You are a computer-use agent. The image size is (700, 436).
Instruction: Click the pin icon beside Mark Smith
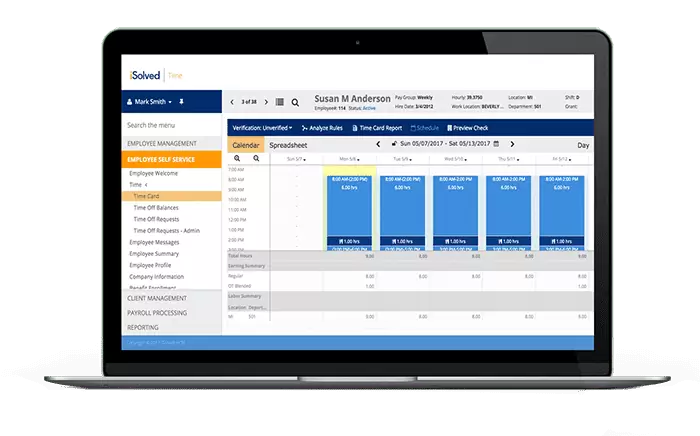click(x=182, y=102)
